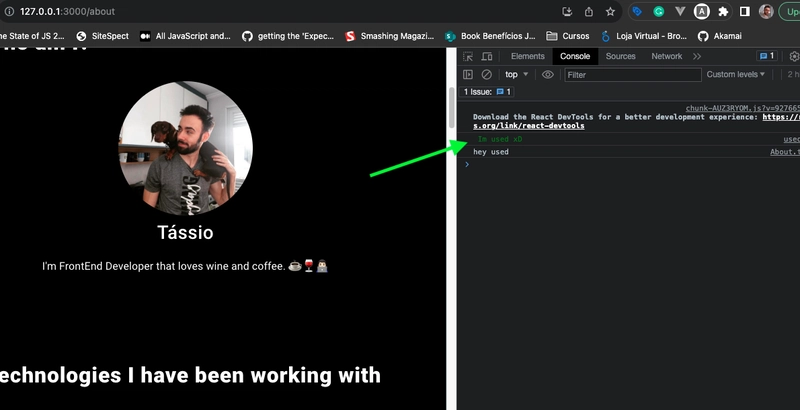Click the 1 Issue button
The height and width of the screenshot is (410, 800).
[487, 92]
